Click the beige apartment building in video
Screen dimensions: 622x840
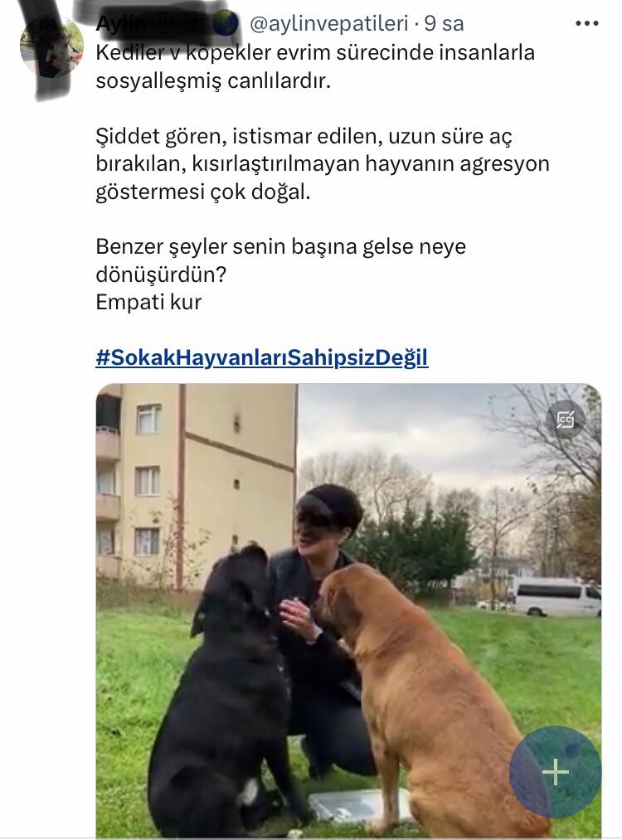tap(196, 485)
